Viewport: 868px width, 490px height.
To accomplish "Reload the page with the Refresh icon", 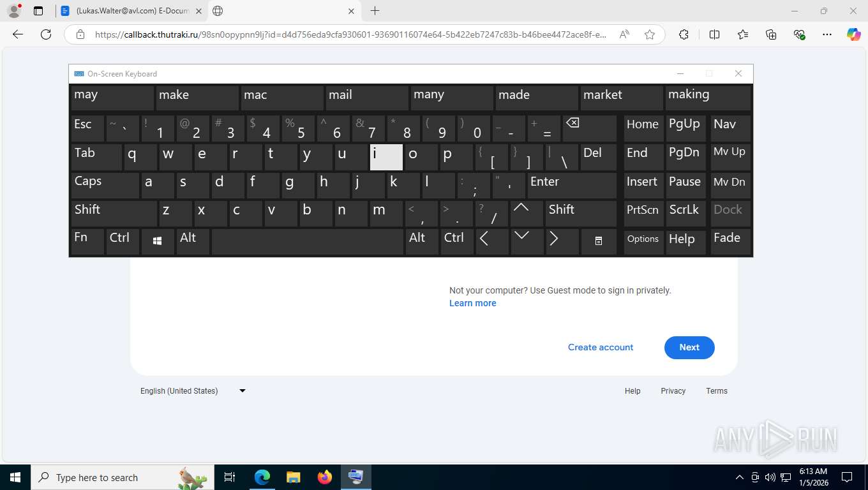I will coord(46,34).
